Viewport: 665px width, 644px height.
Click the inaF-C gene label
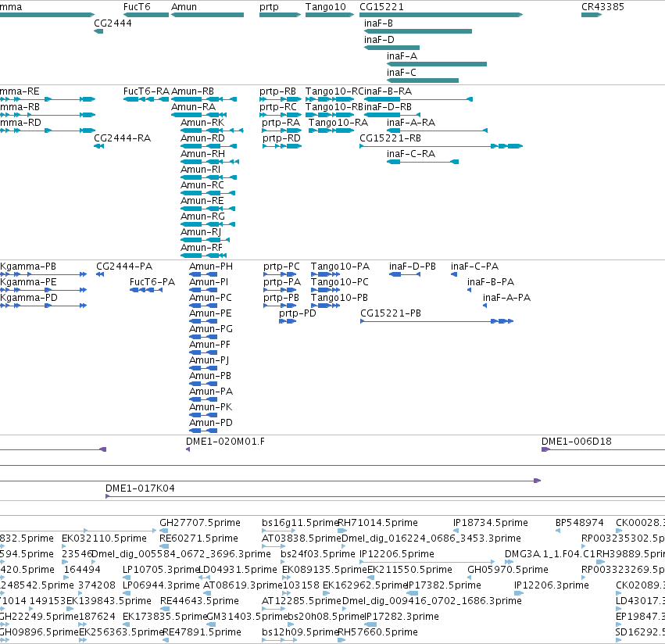click(401, 73)
